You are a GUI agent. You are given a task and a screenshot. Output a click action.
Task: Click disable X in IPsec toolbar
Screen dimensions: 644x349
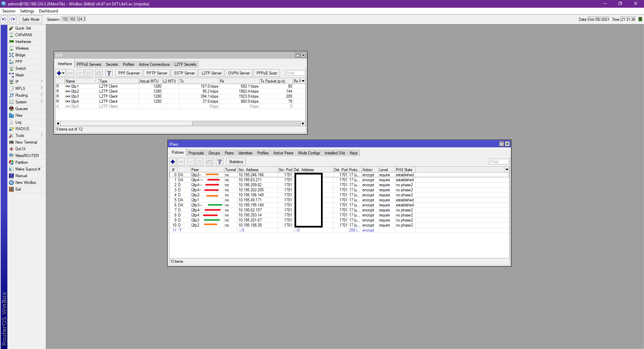tap(199, 162)
